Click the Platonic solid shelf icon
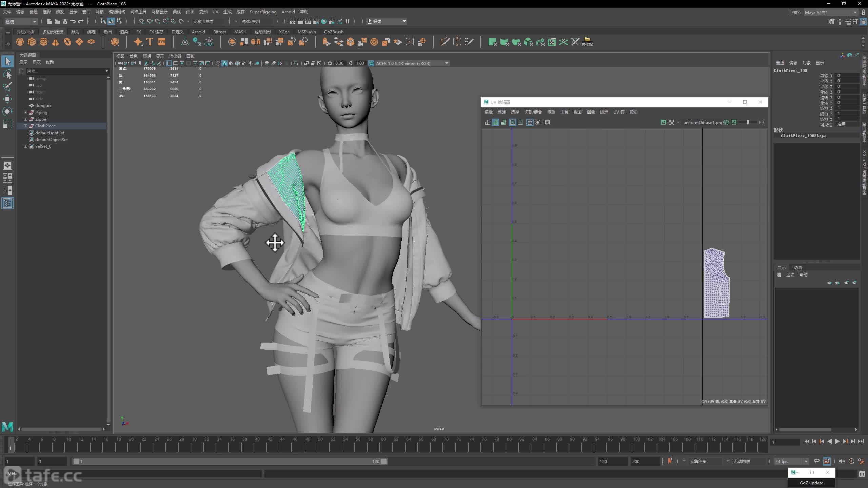Viewport: 868px width, 488px height. click(x=115, y=42)
